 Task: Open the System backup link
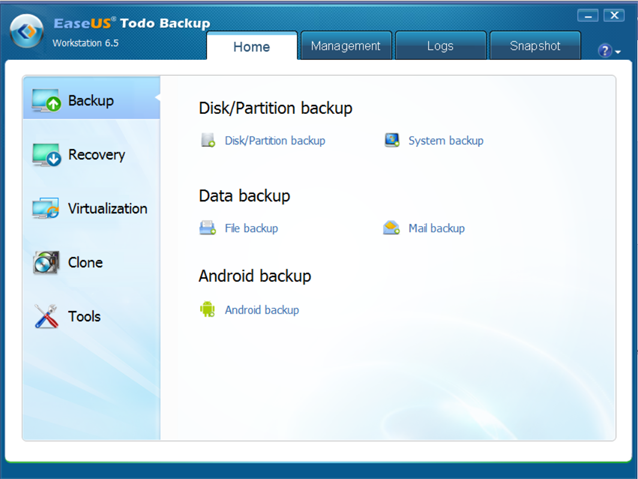click(445, 141)
